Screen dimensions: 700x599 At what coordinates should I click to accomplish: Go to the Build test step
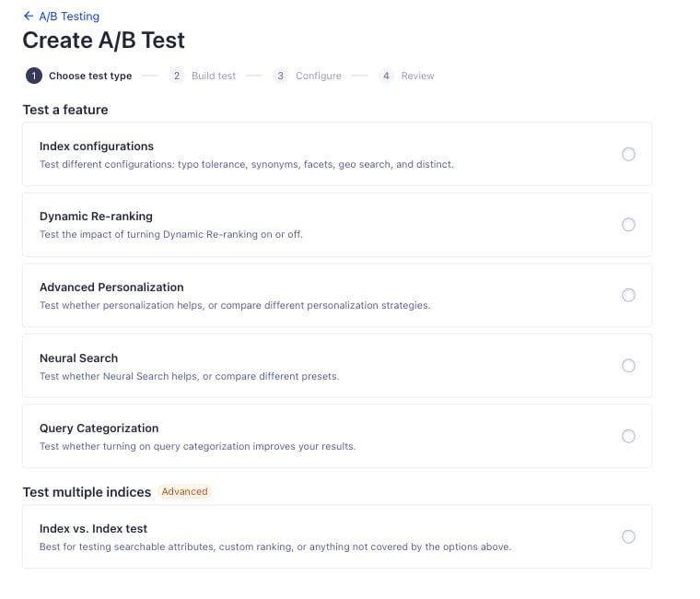click(x=214, y=76)
